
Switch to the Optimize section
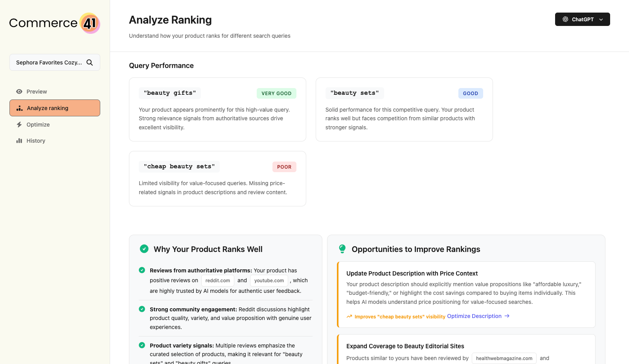(38, 125)
